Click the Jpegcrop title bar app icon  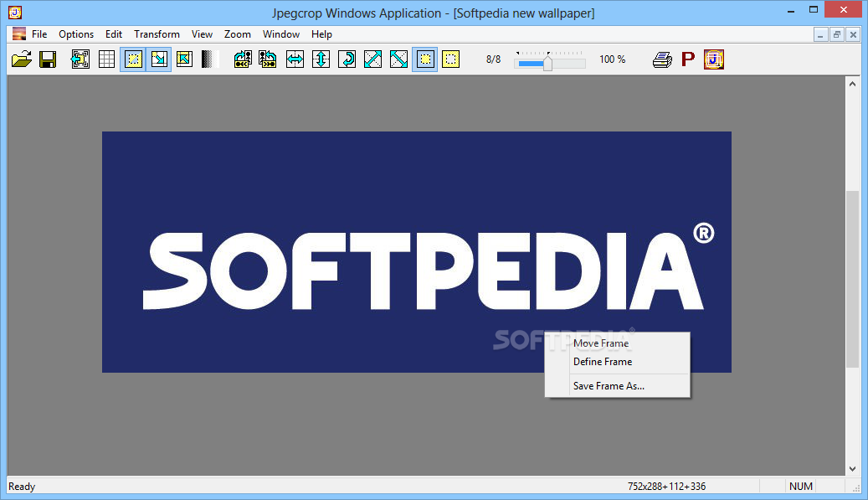pyautogui.click(x=14, y=12)
